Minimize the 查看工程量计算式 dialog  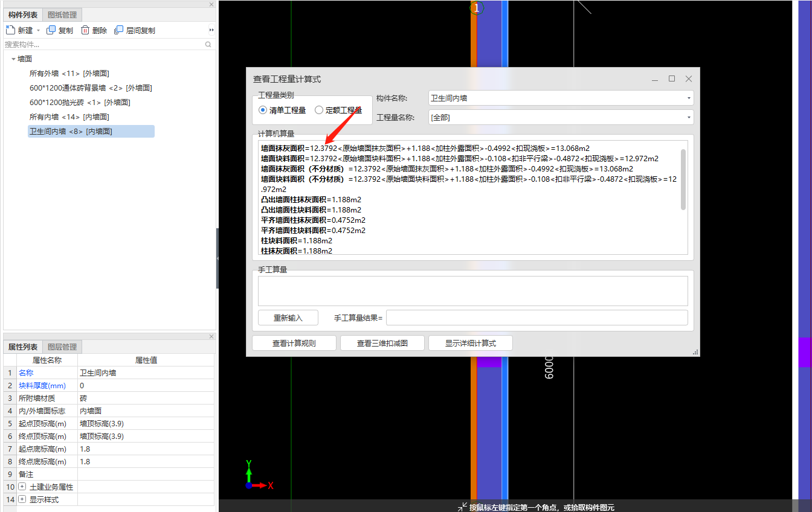(x=655, y=79)
